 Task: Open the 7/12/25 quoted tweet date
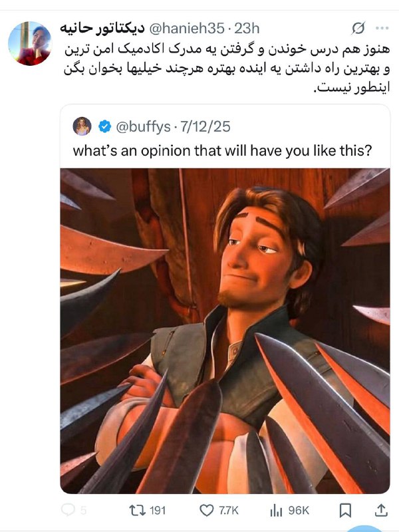tap(205, 126)
